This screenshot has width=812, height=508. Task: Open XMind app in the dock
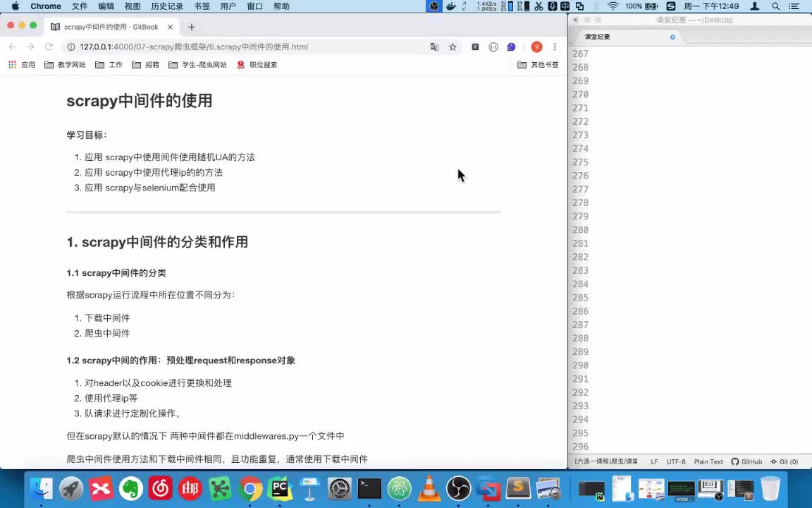coord(101,488)
